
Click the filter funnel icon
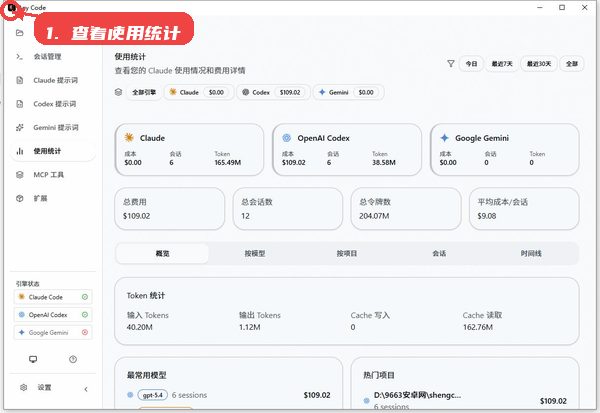pyautogui.click(x=451, y=64)
